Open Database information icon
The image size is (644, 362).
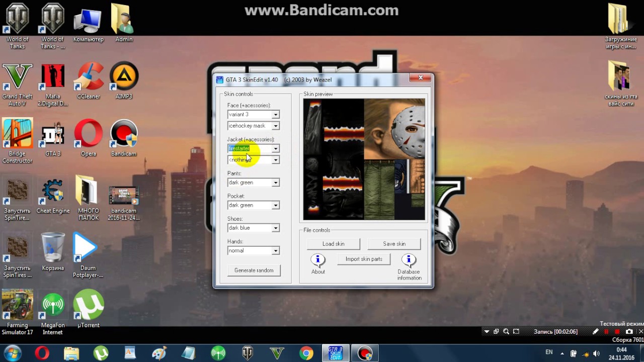click(409, 260)
